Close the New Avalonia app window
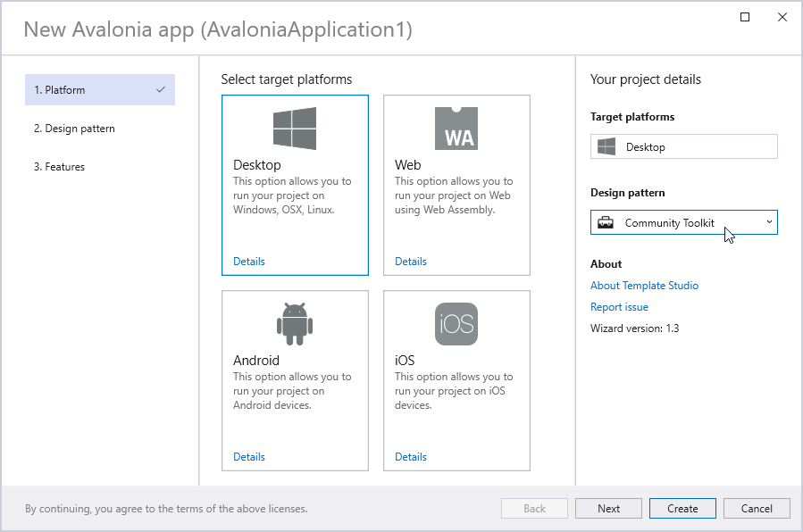803x532 pixels. coord(782,17)
